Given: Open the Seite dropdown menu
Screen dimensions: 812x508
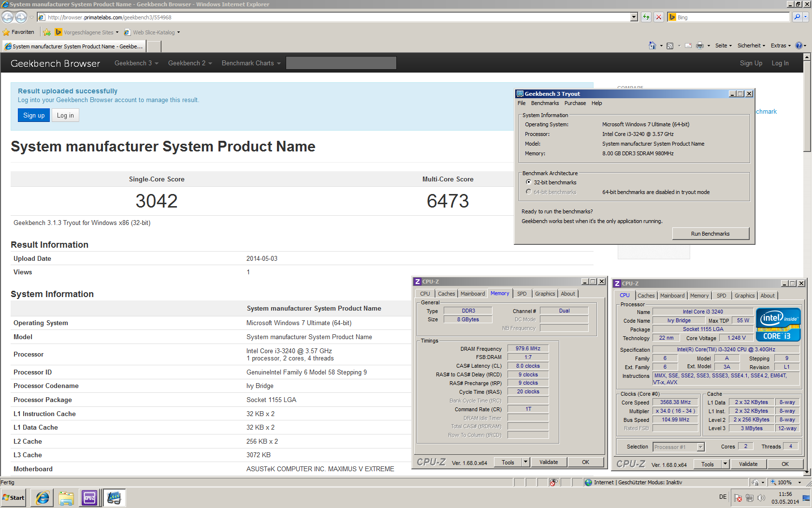Looking at the screenshot, I should click(724, 45).
